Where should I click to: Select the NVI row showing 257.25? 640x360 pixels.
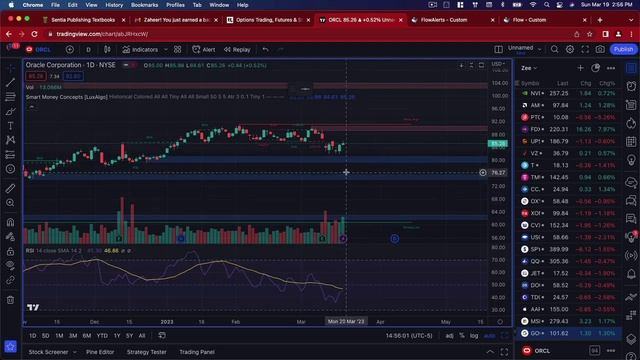pos(568,93)
